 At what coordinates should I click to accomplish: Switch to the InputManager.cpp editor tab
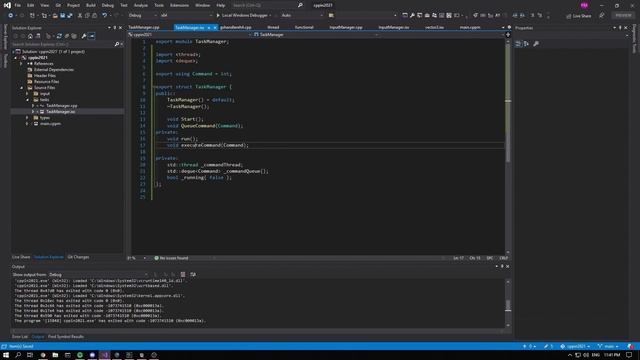346,27
